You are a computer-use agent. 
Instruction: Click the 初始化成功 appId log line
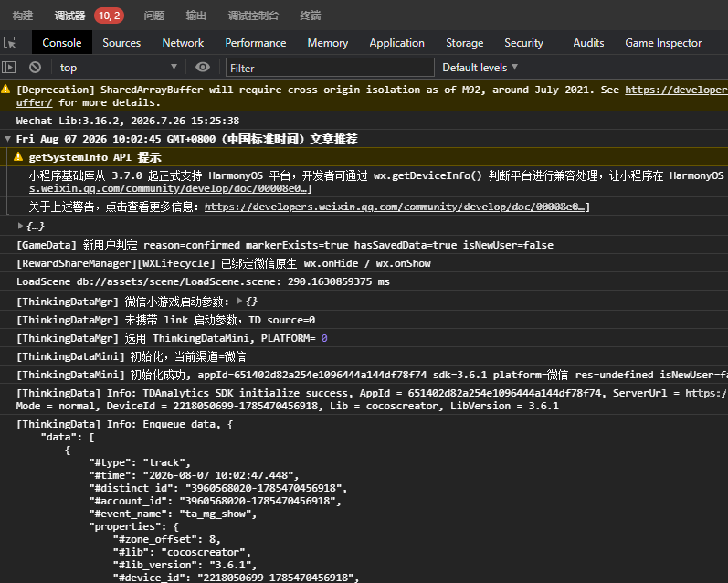pyautogui.click(x=372, y=375)
